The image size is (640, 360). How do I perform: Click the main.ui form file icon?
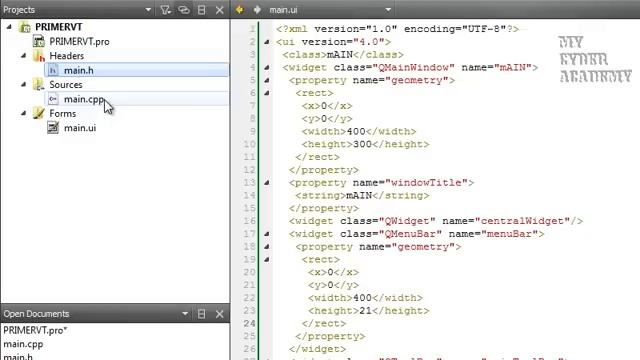click(53, 128)
